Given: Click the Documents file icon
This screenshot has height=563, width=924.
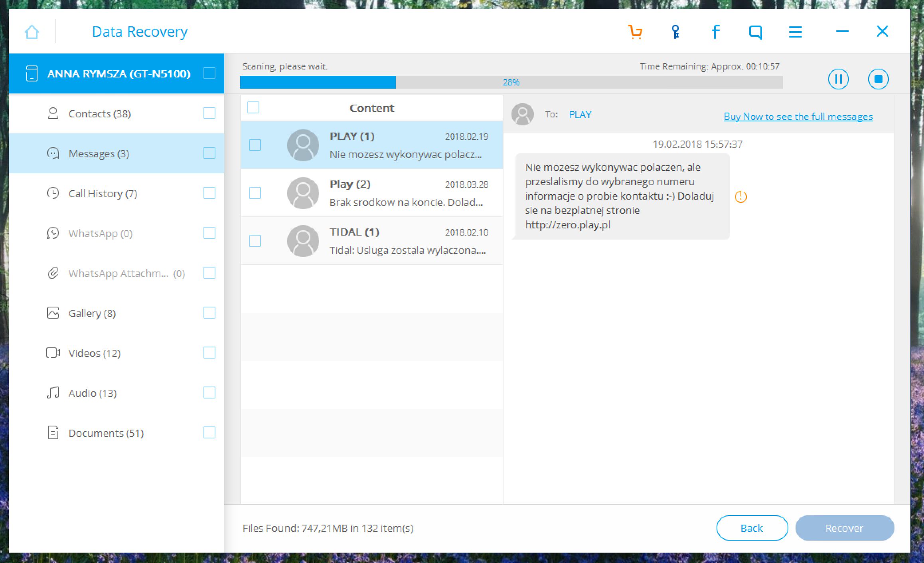Looking at the screenshot, I should (53, 433).
